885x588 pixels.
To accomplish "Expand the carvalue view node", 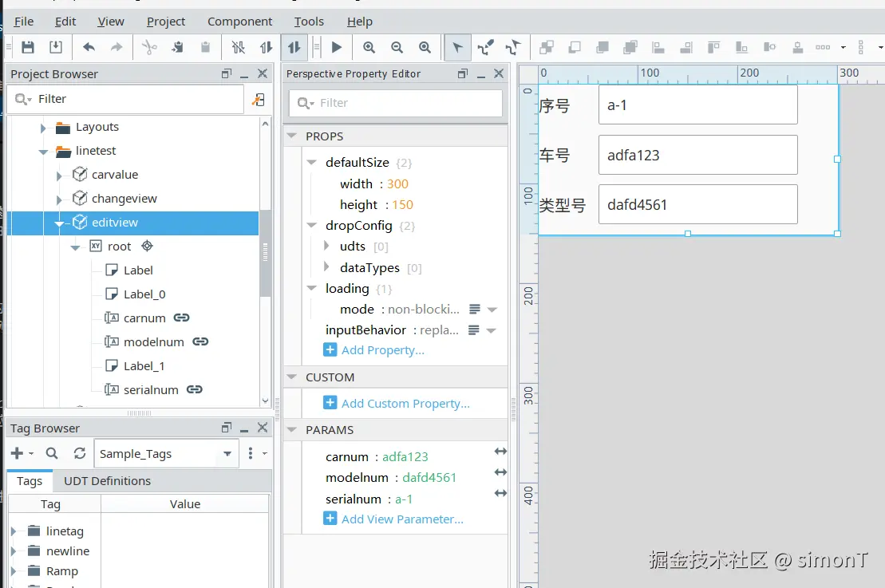I will point(59,176).
